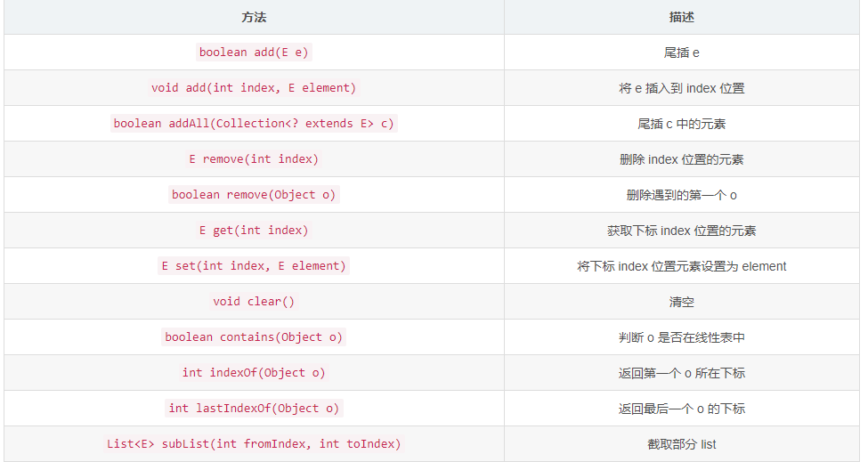Click '尾插 c 中的元素' description
This screenshot has height=462, width=868.
[x=681, y=124]
